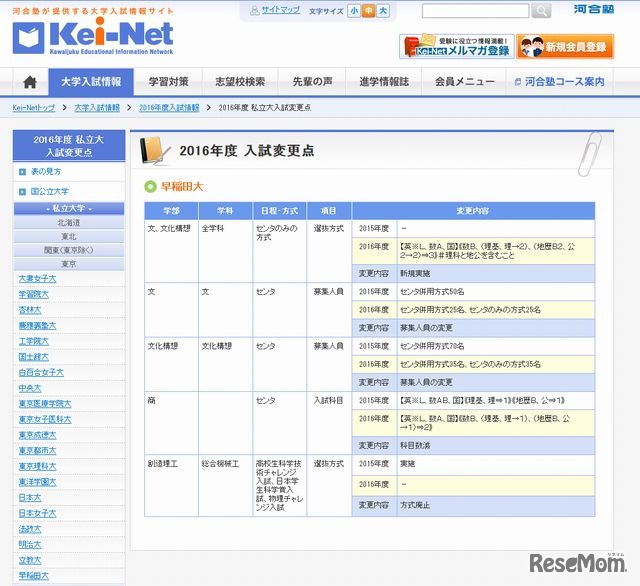Open the 進学情報誌 tab
Screen dimensions: 640x586
[384, 82]
